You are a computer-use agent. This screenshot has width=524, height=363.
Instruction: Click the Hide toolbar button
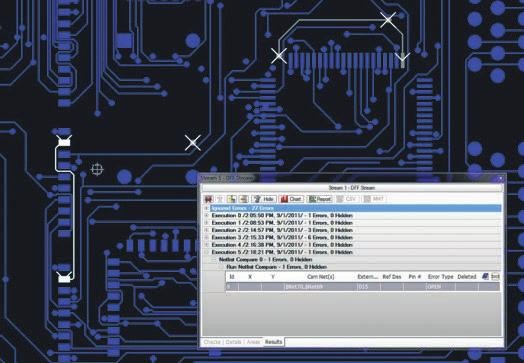click(264, 199)
